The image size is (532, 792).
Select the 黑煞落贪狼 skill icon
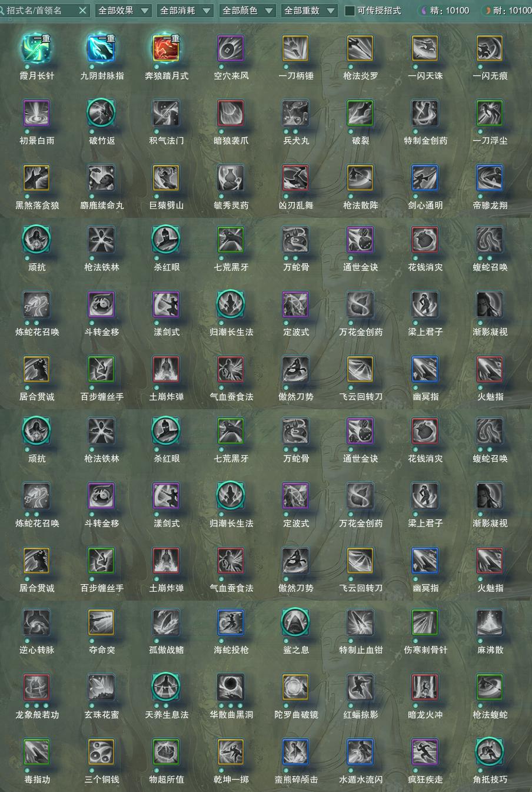tap(37, 178)
